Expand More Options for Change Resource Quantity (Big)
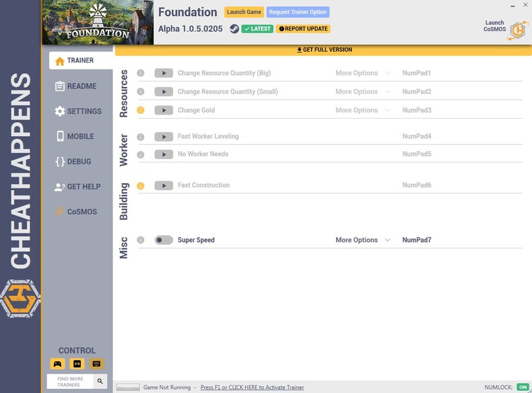The height and width of the screenshot is (393, 532). point(363,73)
